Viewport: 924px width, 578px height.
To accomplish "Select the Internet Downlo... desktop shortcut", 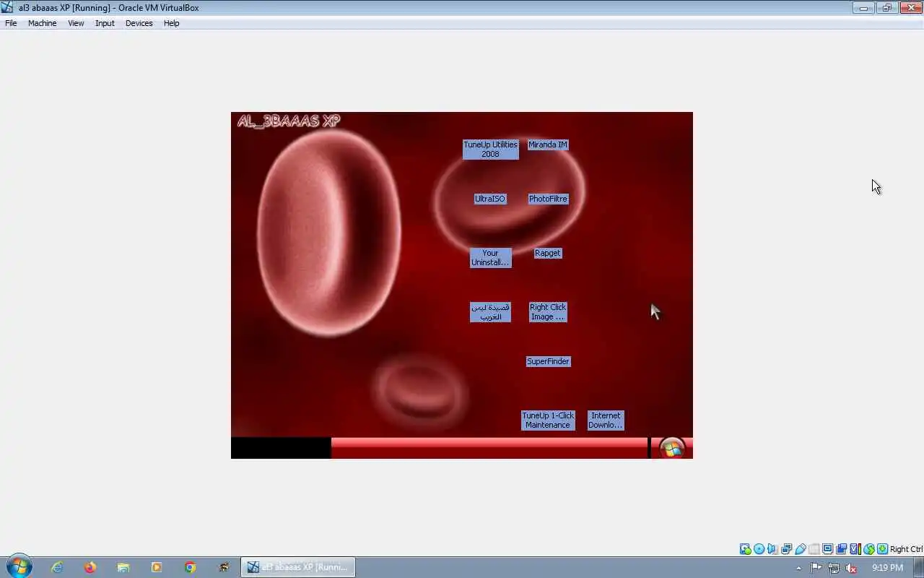I will (x=606, y=420).
